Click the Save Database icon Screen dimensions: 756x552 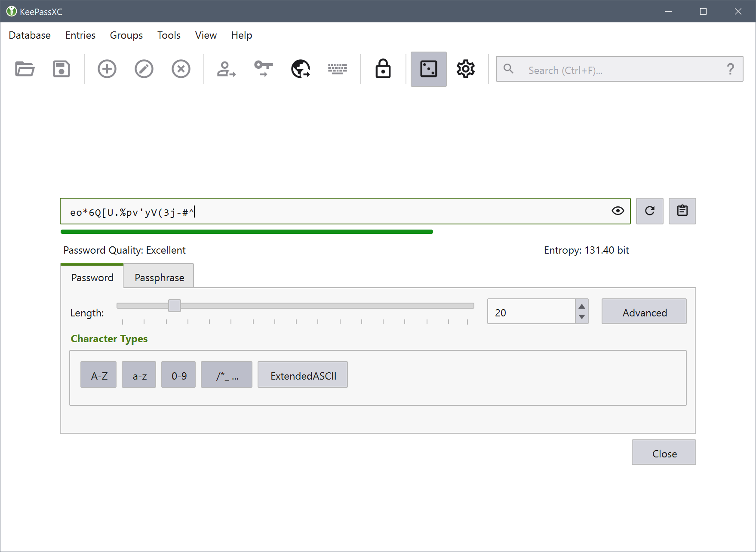coord(61,69)
